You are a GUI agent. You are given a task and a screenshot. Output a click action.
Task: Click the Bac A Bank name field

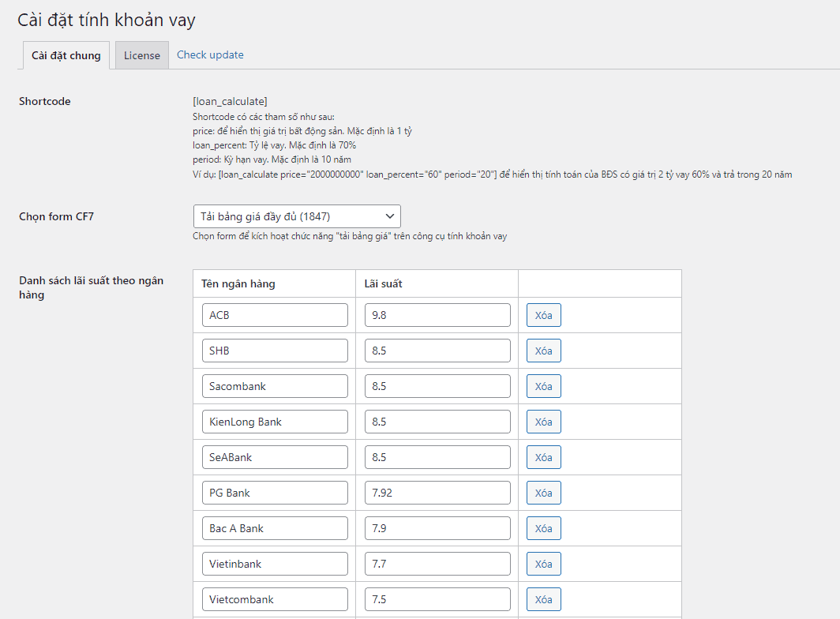coord(275,528)
